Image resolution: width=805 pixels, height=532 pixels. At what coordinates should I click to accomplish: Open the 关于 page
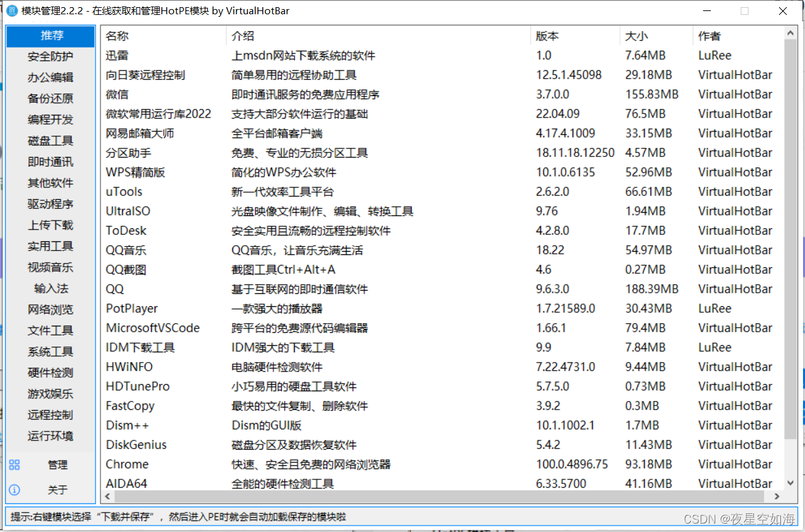coord(51,489)
